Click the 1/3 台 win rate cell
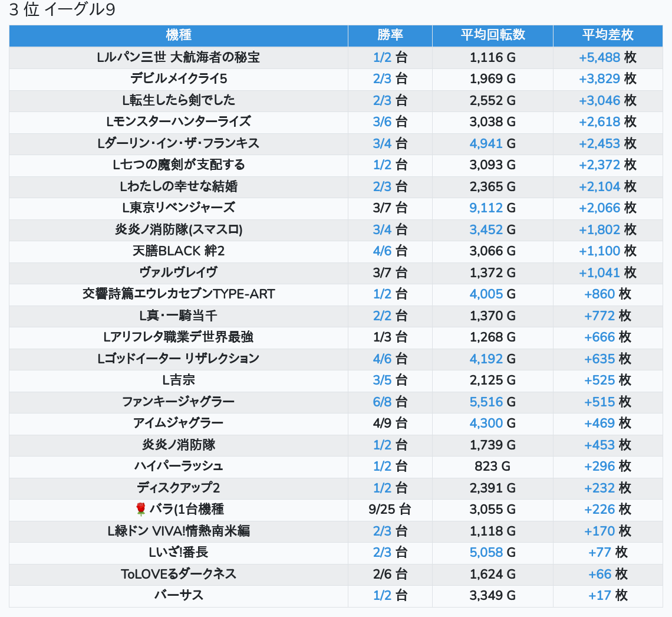The height and width of the screenshot is (617, 672). click(390, 337)
